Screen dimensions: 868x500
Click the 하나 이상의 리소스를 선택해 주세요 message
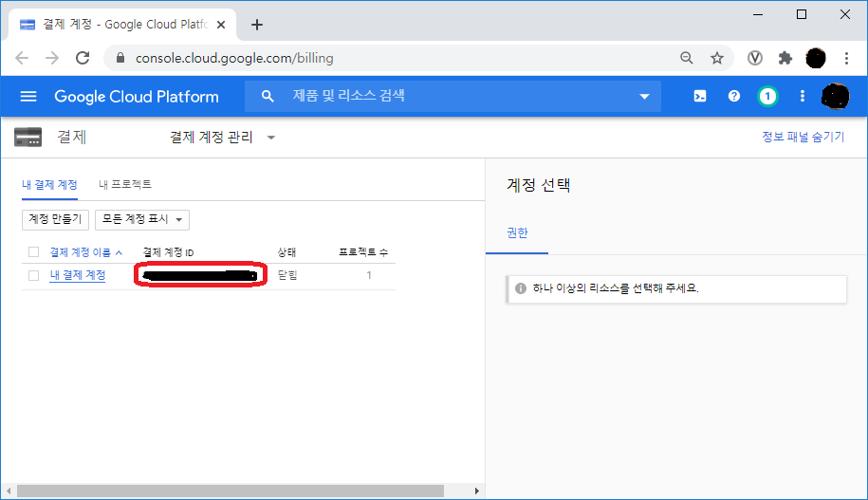[x=616, y=288]
